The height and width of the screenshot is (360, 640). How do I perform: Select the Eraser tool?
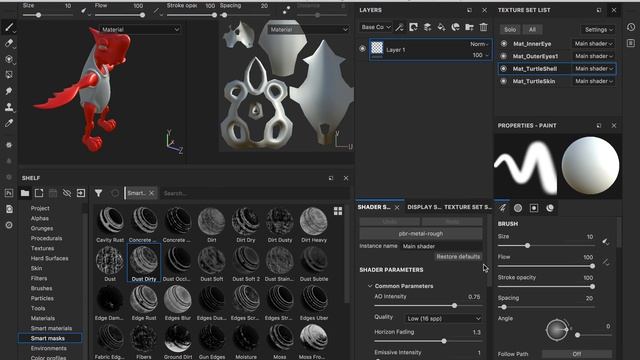pos(9,43)
